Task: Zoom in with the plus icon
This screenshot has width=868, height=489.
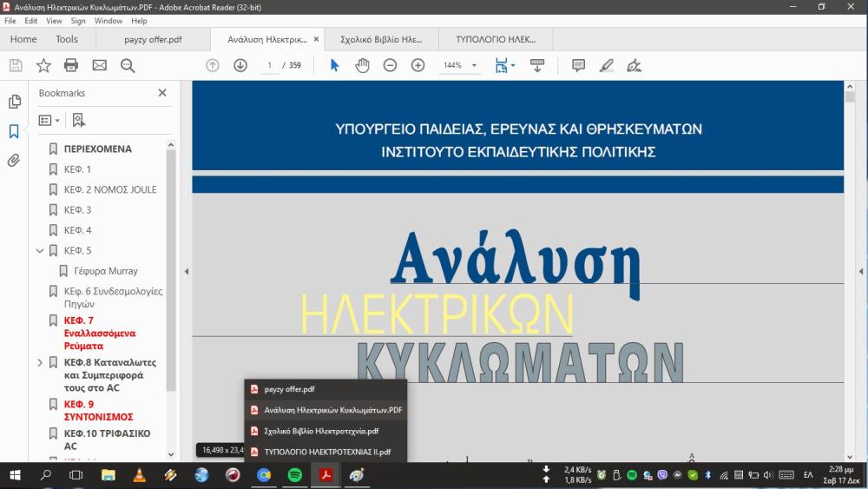Action: pyautogui.click(x=418, y=65)
